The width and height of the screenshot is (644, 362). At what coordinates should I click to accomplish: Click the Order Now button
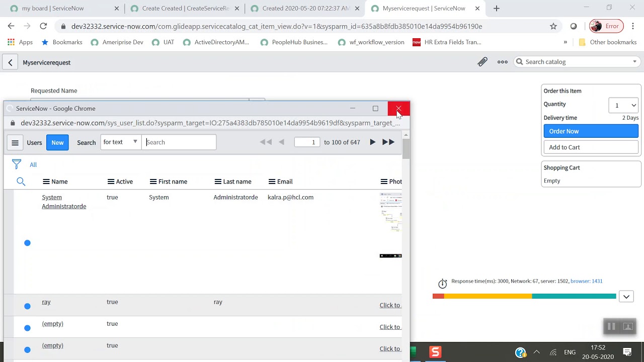[591, 131]
